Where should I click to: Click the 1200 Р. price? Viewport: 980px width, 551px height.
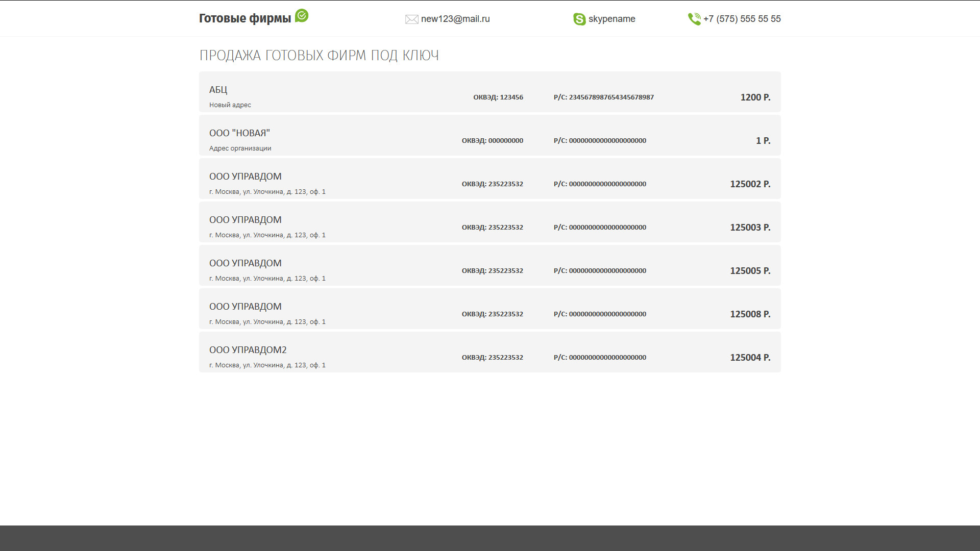click(755, 97)
